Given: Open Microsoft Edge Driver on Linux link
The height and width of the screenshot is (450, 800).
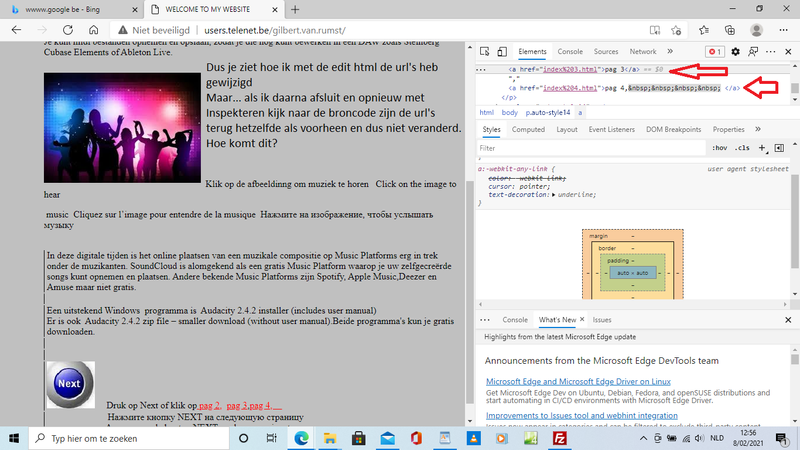Looking at the screenshot, I should coord(578,382).
